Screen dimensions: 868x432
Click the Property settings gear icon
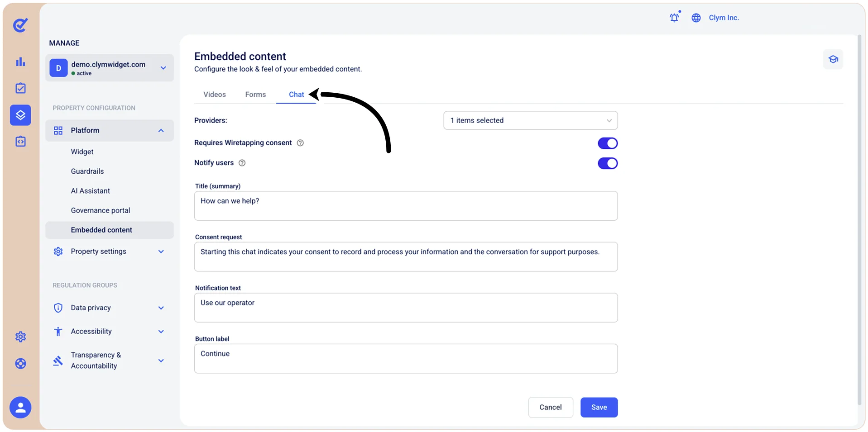tap(58, 252)
